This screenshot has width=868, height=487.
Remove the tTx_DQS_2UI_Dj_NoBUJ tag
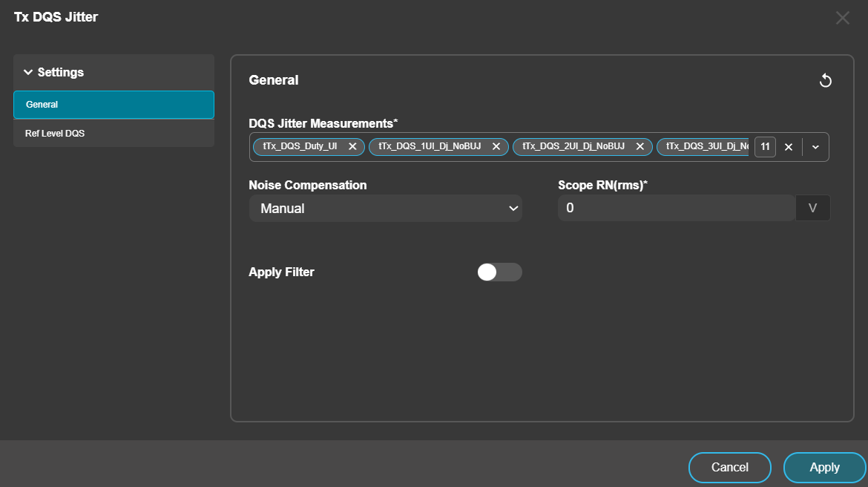[x=640, y=147]
